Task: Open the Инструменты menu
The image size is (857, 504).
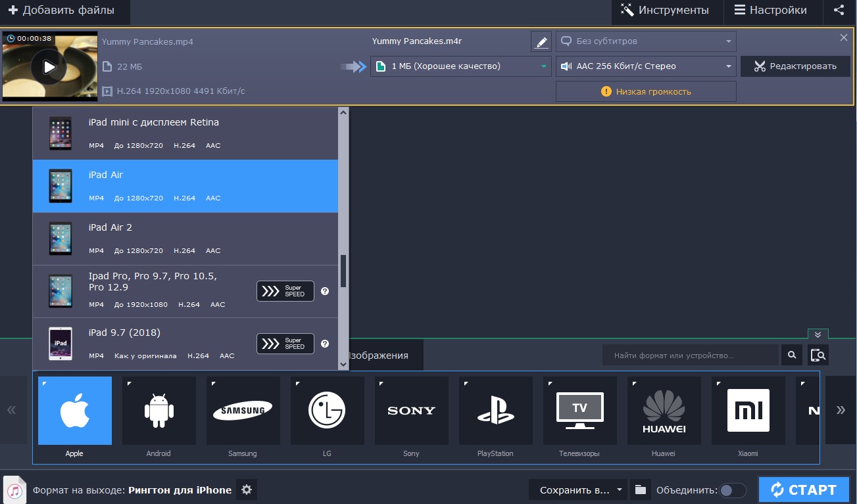Action: 666,11
